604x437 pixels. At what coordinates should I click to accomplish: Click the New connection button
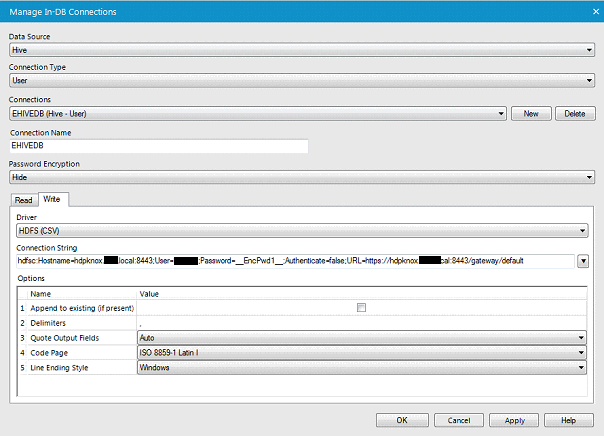pos(531,114)
